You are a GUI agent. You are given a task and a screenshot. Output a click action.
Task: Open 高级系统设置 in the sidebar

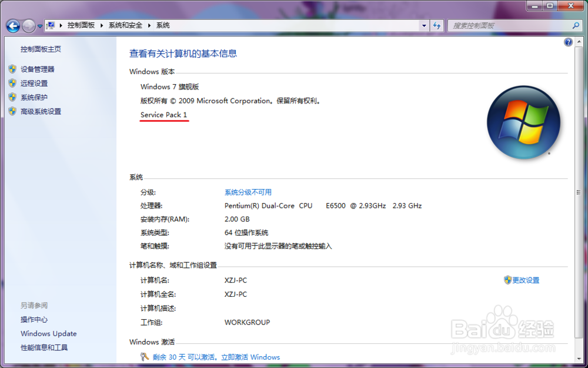pos(41,111)
